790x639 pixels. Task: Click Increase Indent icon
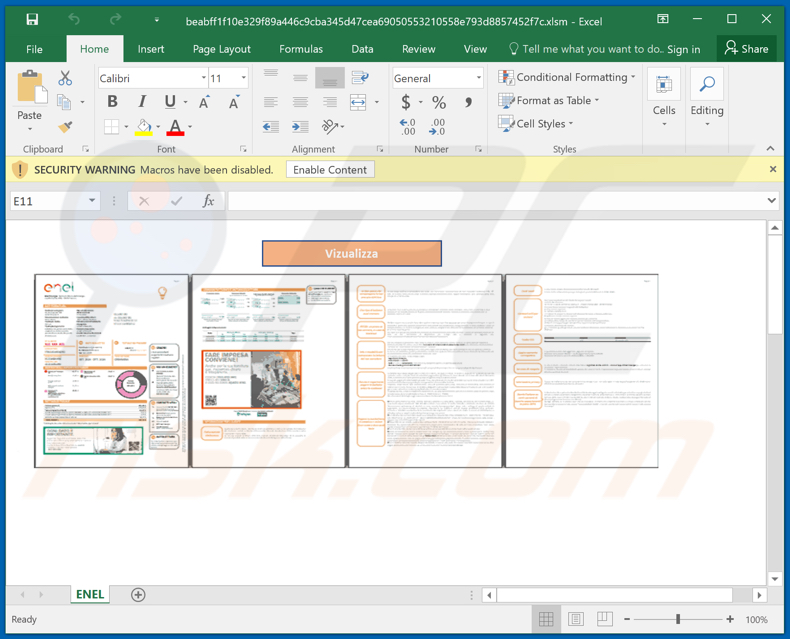300,126
